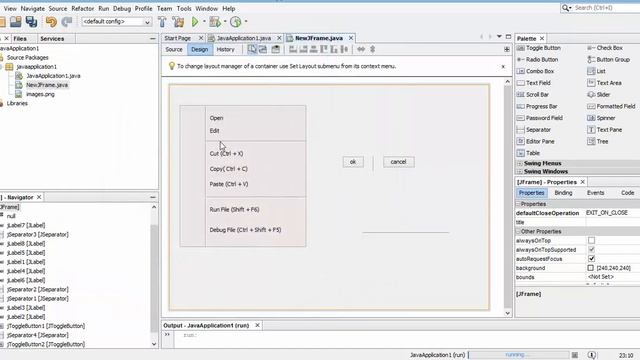Screen dimensions: 640x360
Task: Open the dropdown arrow next to Profile Project
Action: (x=246, y=22)
